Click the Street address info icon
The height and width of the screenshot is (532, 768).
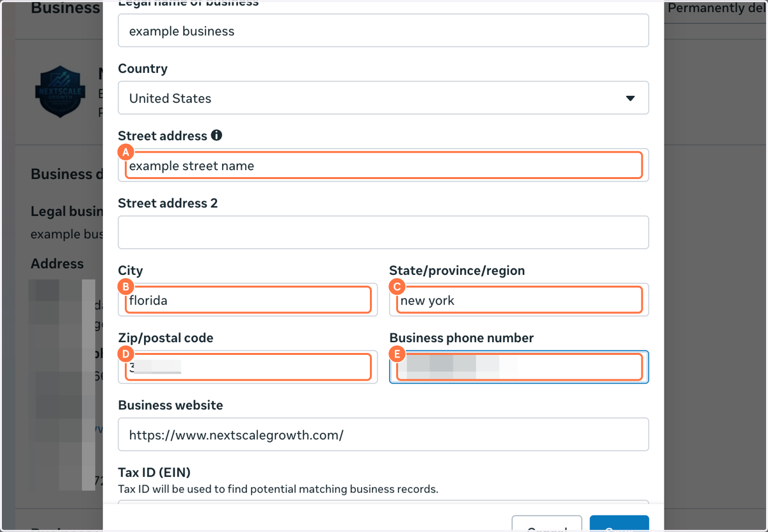pyautogui.click(x=216, y=136)
